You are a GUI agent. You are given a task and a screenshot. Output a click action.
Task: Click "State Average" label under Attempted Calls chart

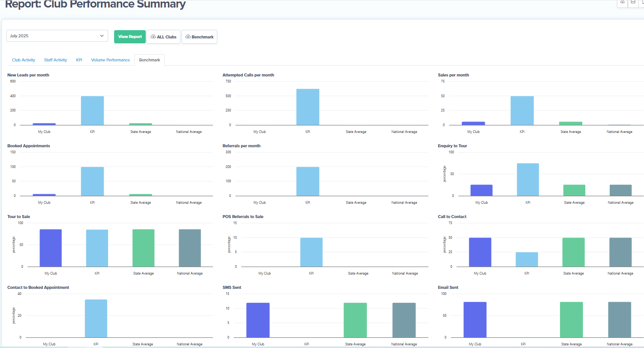[x=356, y=132]
